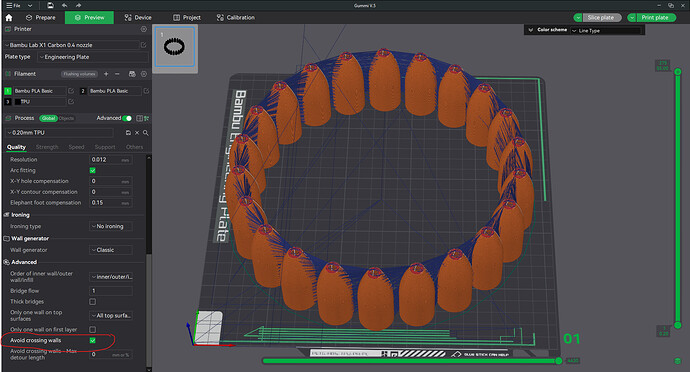Enable the Thick bridges checkbox
This screenshot has height=372, width=690.
click(x=92, y=302)
